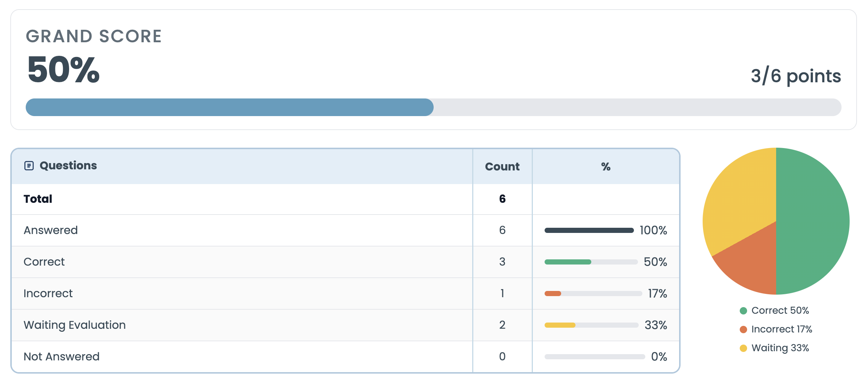
Task: Click the '17%' value in Incorrect row
Action: (658, 294)
